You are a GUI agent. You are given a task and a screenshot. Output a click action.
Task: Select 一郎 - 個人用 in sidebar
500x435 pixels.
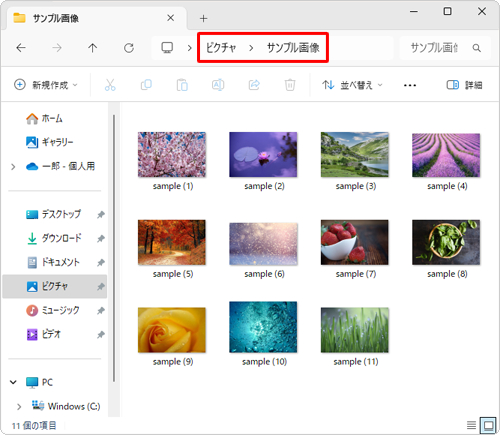pyautogui.click(x=60, y=166)
